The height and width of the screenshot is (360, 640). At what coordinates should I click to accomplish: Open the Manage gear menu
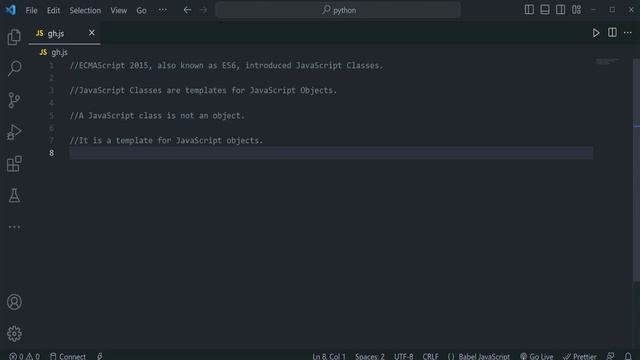tap(14, 334)
